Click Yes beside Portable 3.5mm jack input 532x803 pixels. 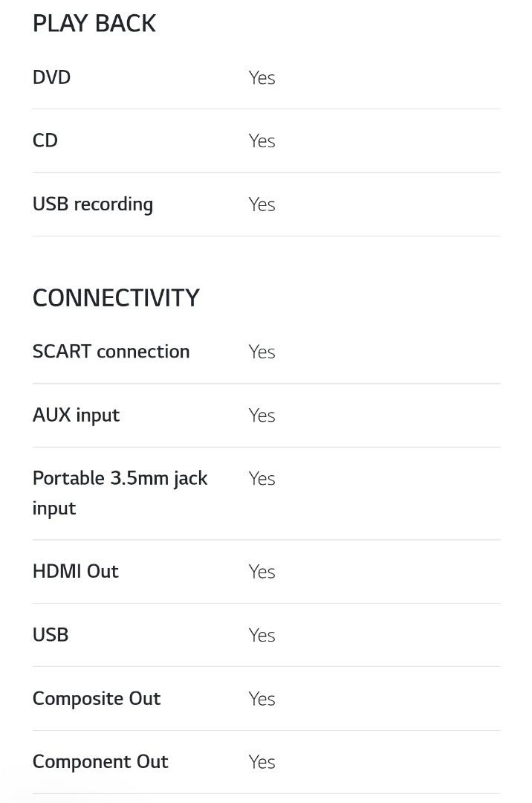262,479
